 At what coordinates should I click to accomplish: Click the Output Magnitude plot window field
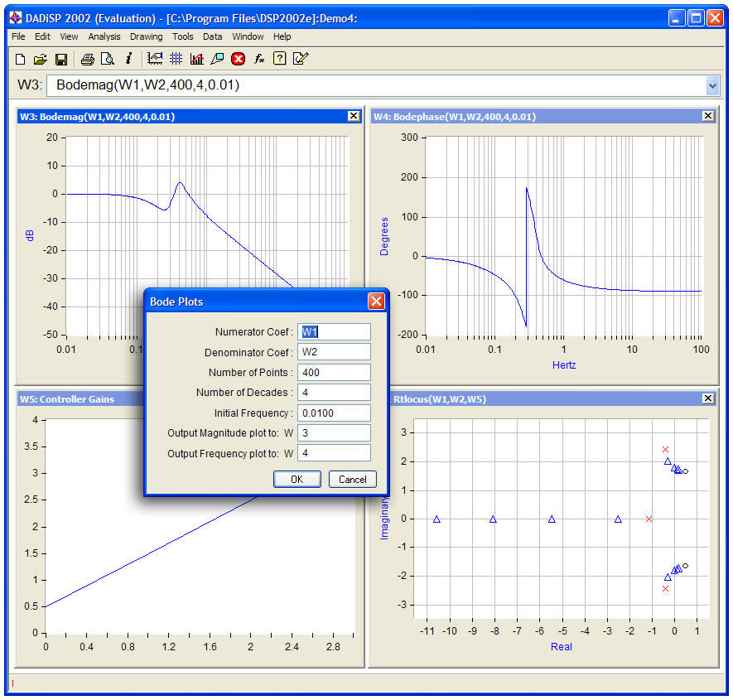point(334,433)
